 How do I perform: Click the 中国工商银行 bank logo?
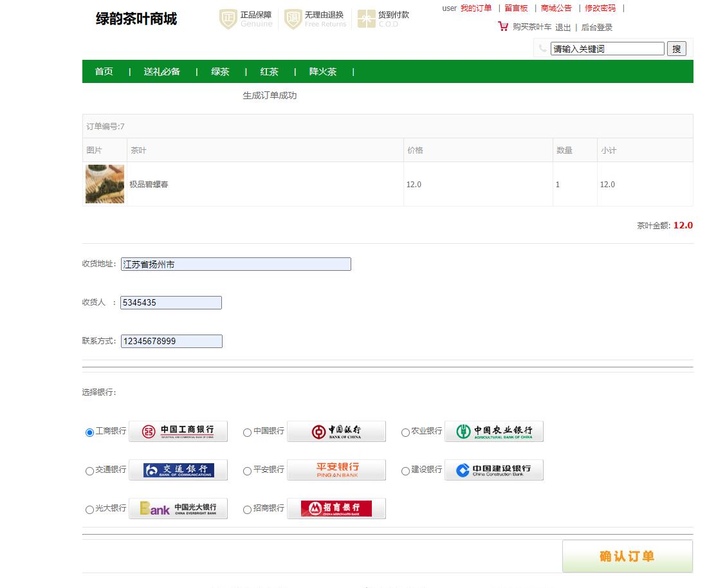(177, 431)
